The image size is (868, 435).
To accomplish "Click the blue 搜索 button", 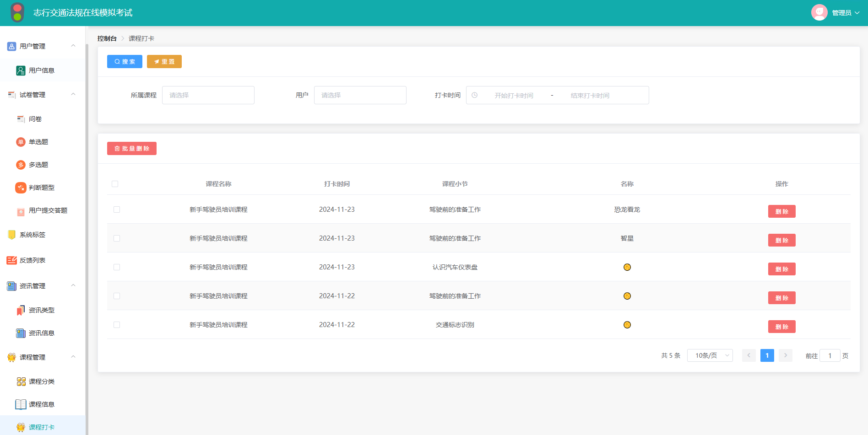I will pos(125,61).
